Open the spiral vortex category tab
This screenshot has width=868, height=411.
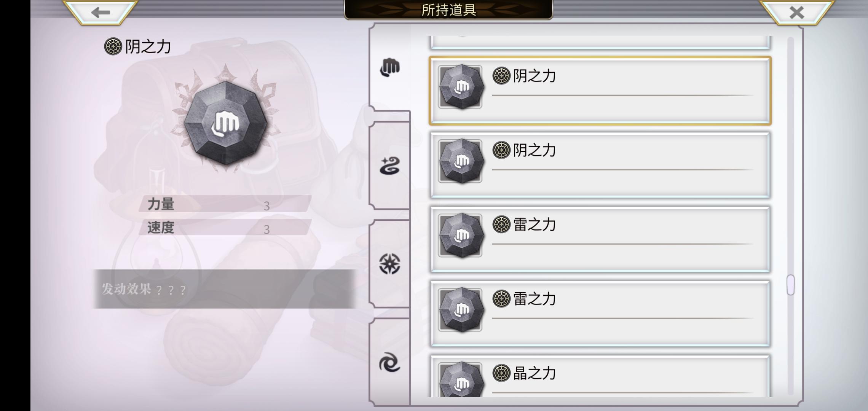pos(390,363)
